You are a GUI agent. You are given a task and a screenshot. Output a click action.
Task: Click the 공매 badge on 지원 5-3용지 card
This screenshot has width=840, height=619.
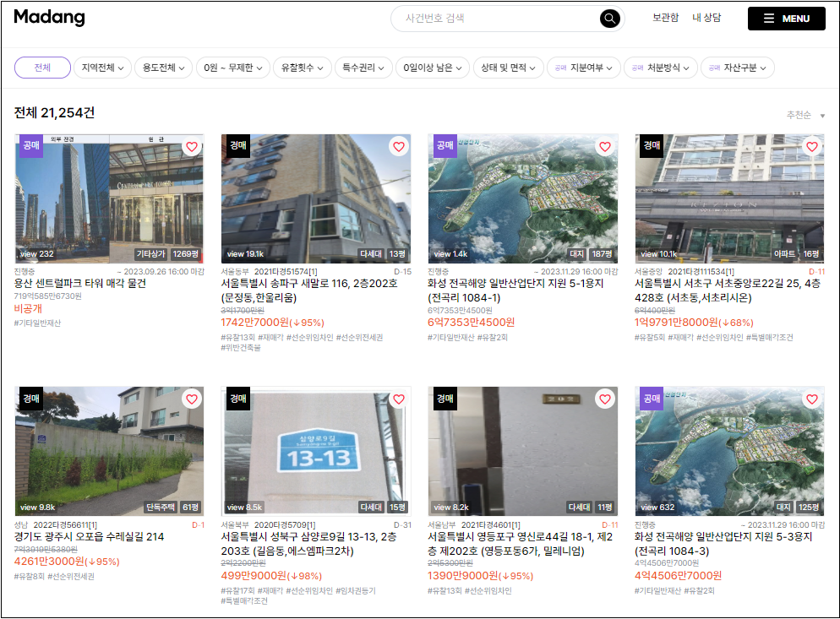652,399
